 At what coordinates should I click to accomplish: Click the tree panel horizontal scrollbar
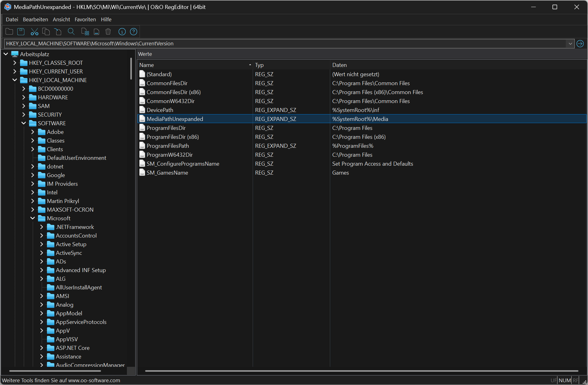[x=55, y=371]
